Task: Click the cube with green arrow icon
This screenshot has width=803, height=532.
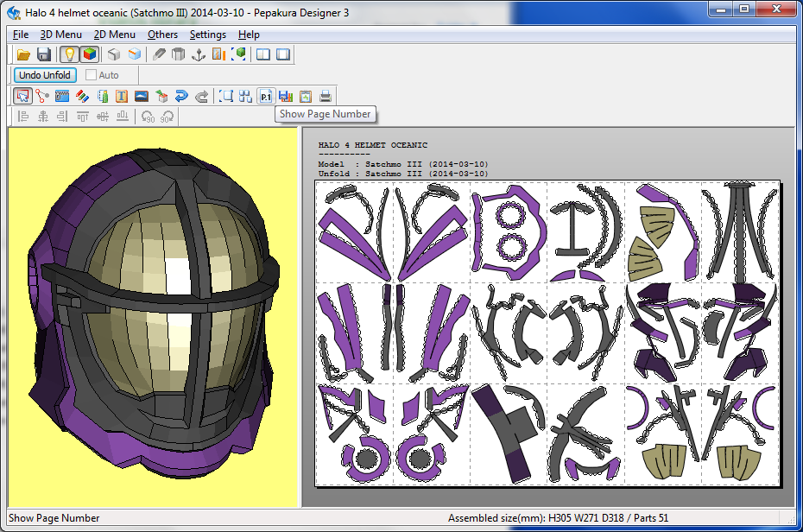Action: 161,96
